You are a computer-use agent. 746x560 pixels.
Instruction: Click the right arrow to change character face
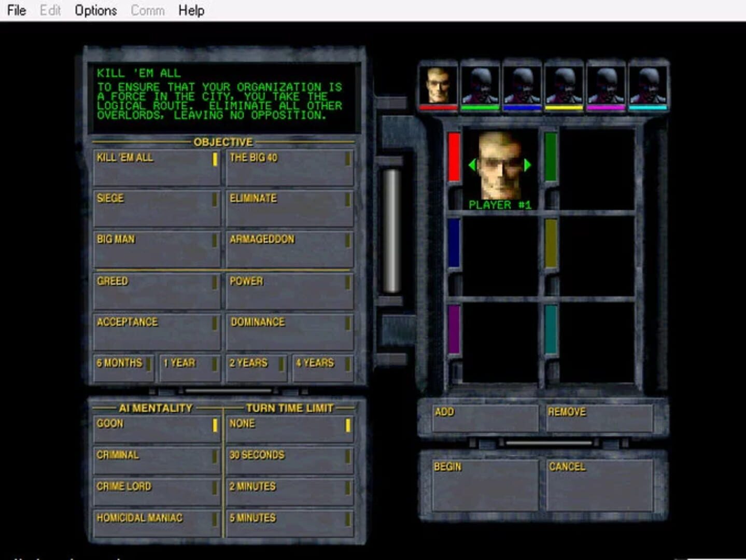(x=527, y=166)
